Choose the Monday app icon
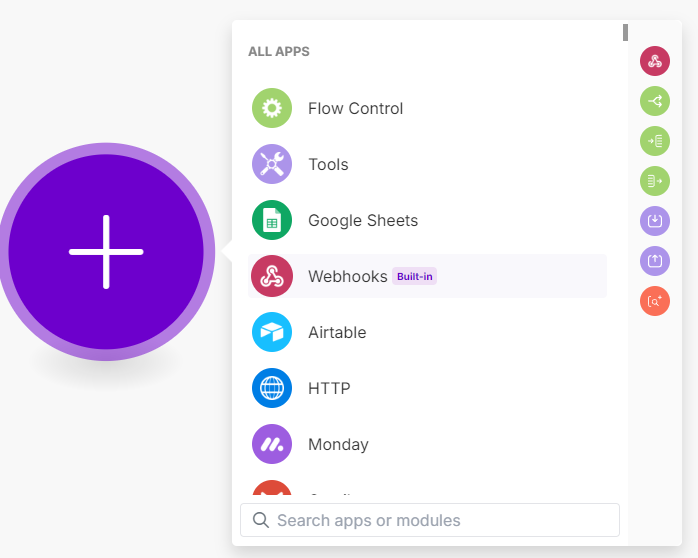698x558 pixels. 272,444
